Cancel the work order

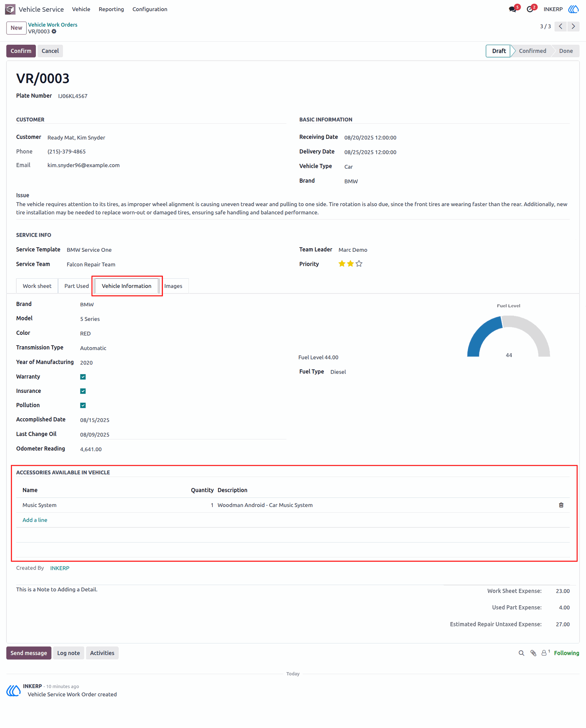50,51
